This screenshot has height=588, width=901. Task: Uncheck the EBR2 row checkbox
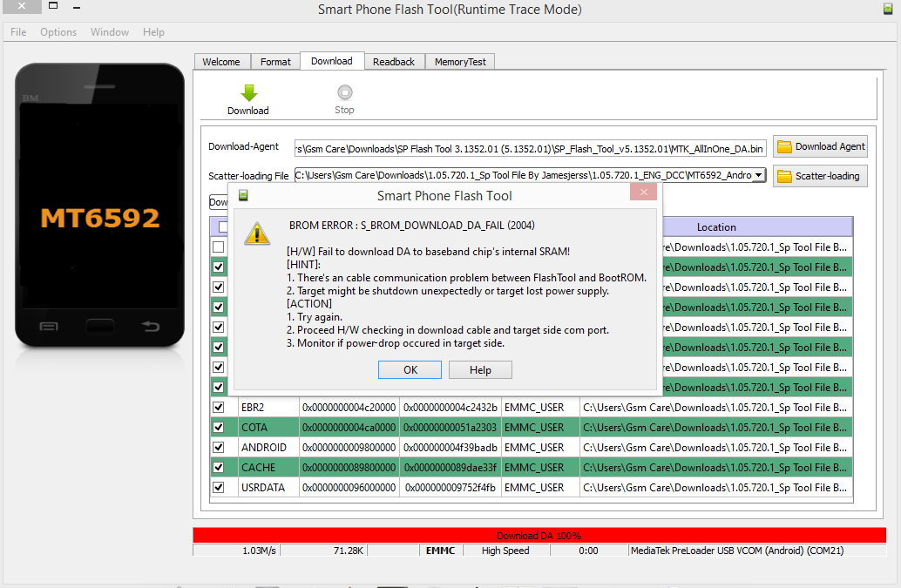coord(219,407)
